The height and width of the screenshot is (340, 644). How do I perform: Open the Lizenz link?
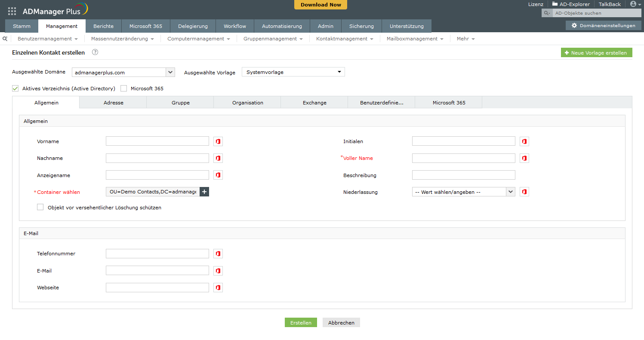(536, 4)
